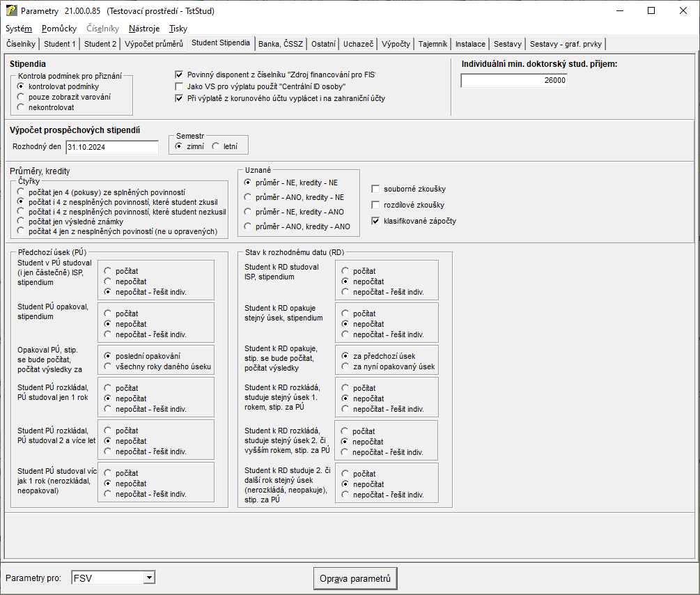Switch to the Výpočet průměrů tab
Viewport: 700px width, 595px height.
[x=154, y=44]
